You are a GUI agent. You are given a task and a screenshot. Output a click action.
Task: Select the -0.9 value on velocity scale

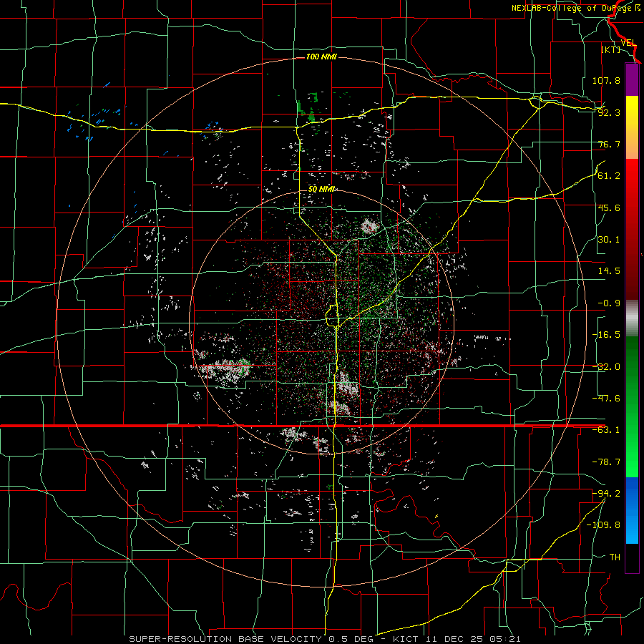(609, 303)
